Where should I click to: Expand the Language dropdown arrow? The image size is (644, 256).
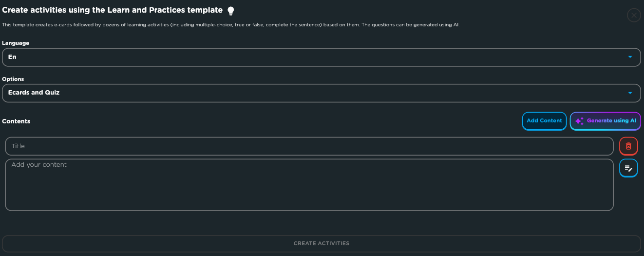coord(630,57)
